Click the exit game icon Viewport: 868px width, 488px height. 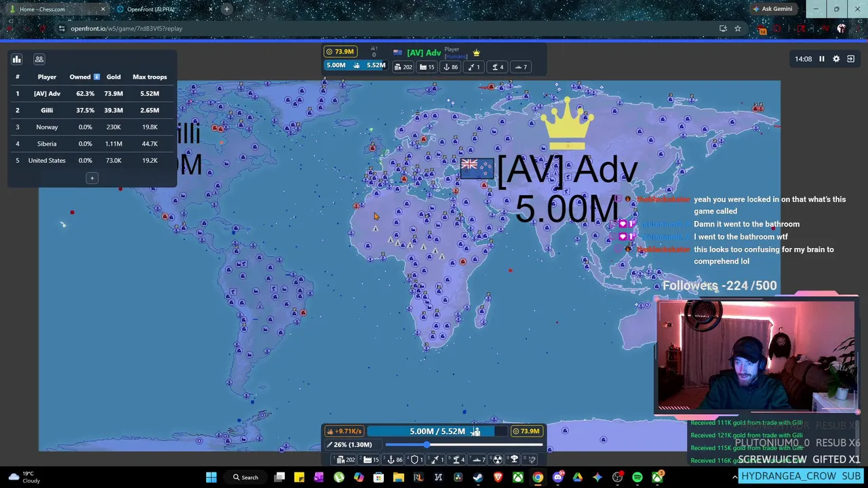850,59
